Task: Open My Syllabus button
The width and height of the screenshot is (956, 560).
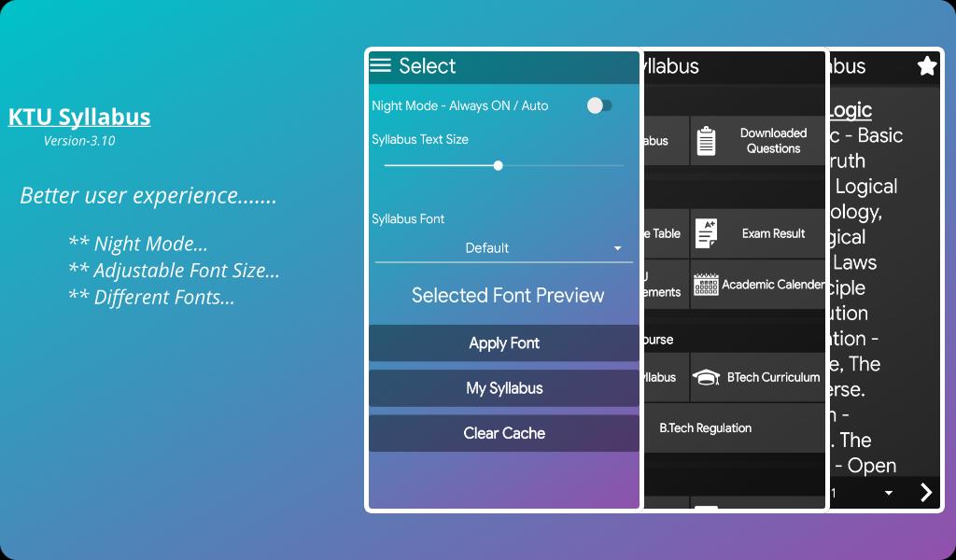Action: pyautogui.click(x=504, y=388)
